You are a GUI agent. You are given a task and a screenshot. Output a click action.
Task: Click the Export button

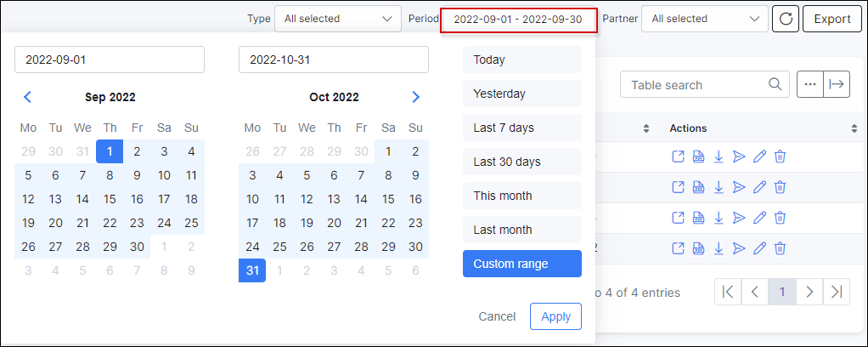pyautogui.click(x=832, y=19)
